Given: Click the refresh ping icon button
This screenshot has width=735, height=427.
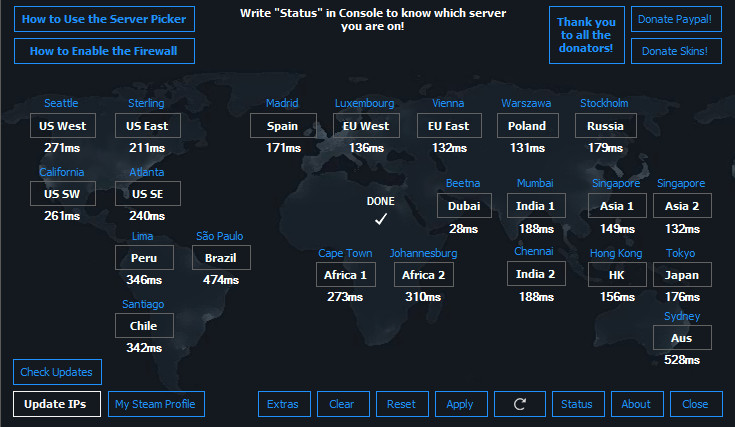Looking at the screenshot, I should point(519,404).
